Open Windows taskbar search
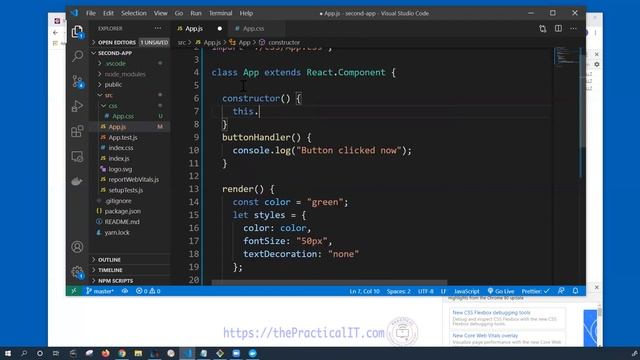The image size is (640, 360). 24,353
